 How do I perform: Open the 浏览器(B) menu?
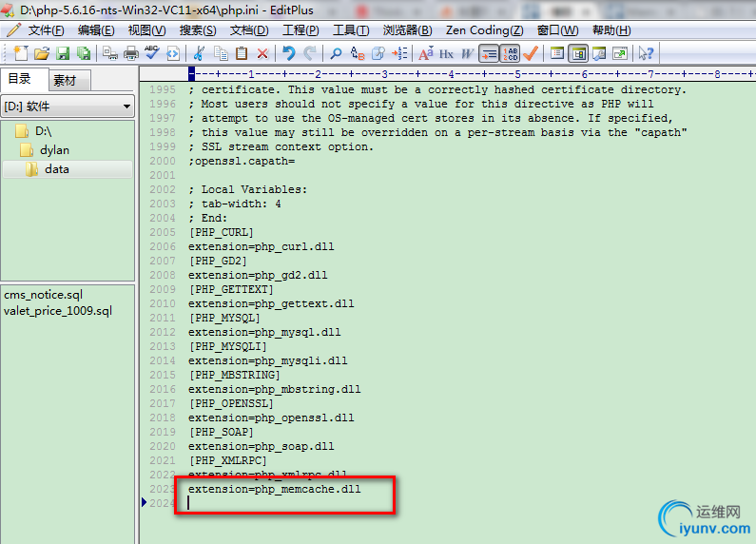407,30
